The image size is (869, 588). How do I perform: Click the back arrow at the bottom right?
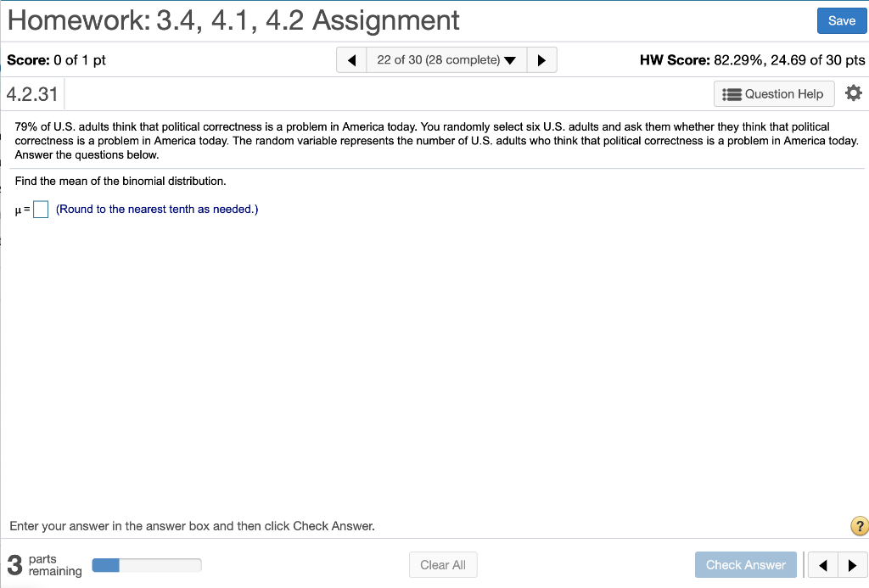click(821, 564)
